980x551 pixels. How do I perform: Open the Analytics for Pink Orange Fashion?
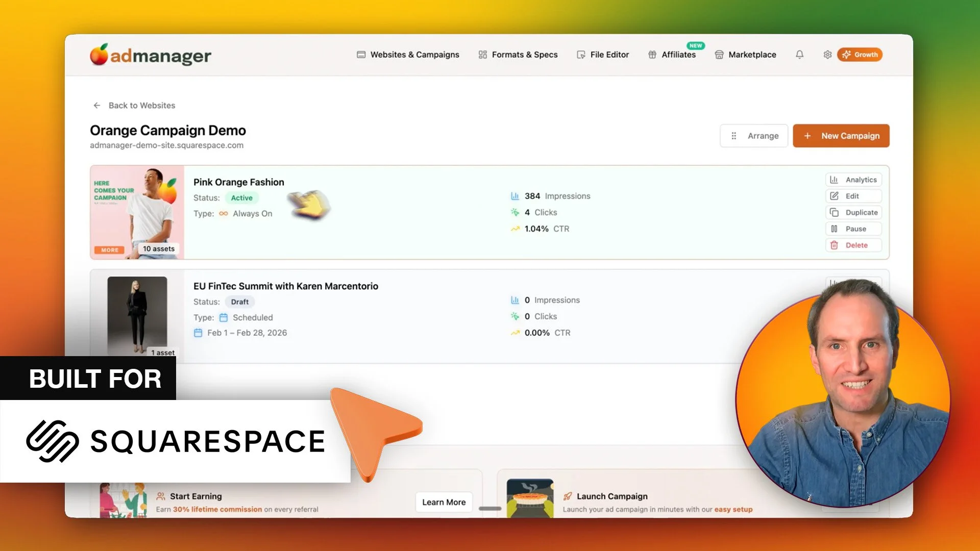[853, 180]
